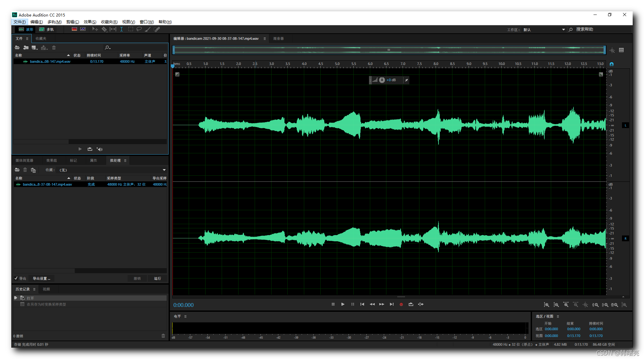The height and width of the screenshot is (359, 644).
Task: Expand the 打开 history entry arrow
Action: click(x=16, y=298)
